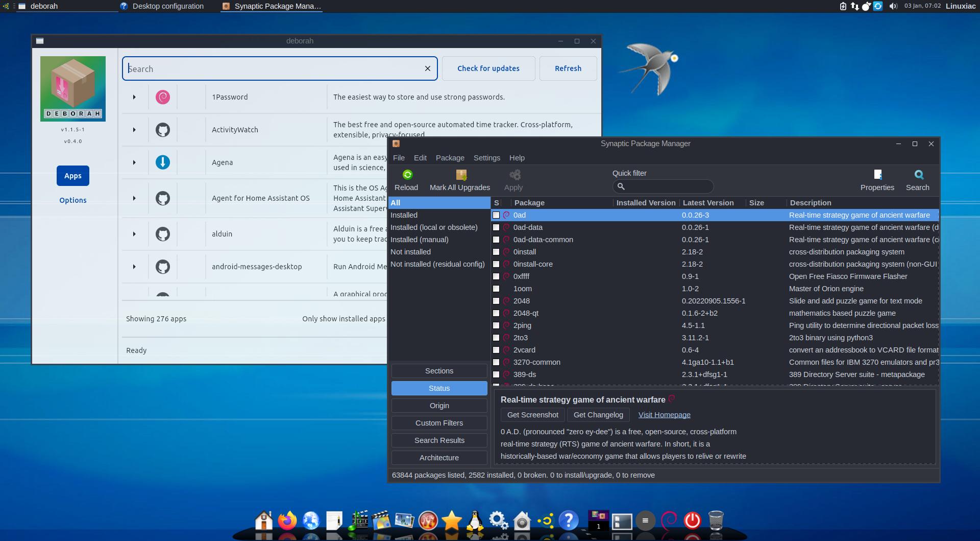
Task: Click the GitHub icon in alduin row
Action: coord(163,234)
